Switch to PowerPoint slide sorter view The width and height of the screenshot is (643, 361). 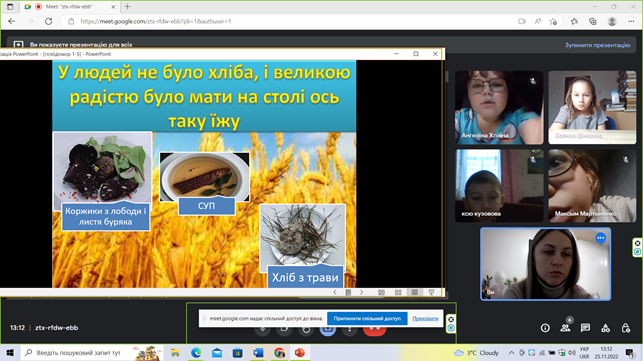point(398,292)
